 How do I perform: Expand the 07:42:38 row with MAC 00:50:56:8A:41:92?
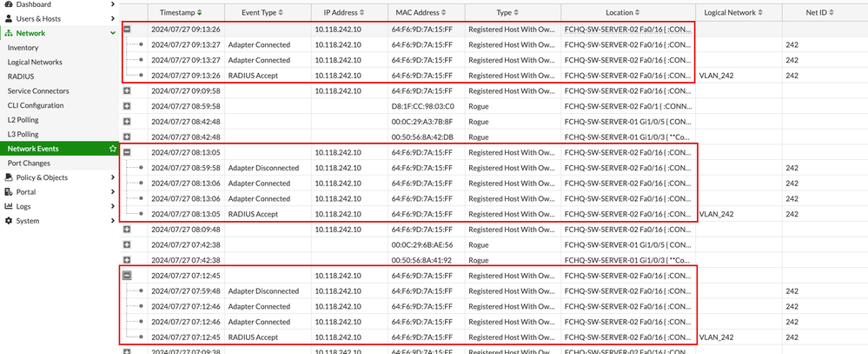click(127, 260)
